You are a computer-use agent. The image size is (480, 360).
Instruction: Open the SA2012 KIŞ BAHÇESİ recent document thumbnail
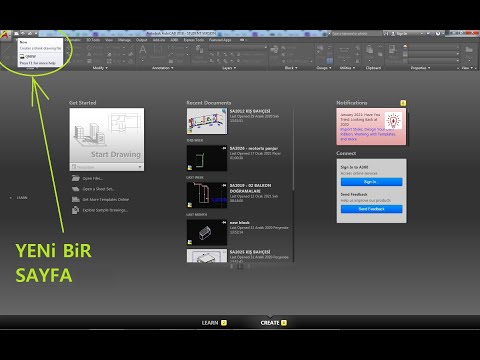click(207, 121)
